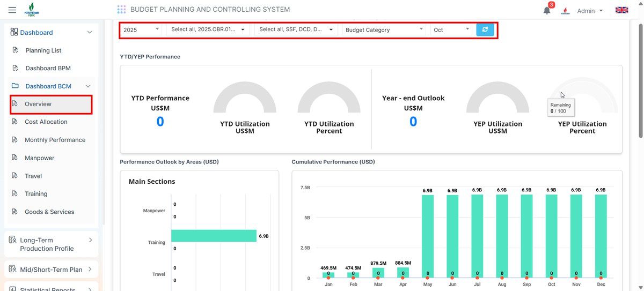Click the BUDGET PLANNING AND CONTROLLING SYSTEM title

pyautogui.click(x=210, y=10)
